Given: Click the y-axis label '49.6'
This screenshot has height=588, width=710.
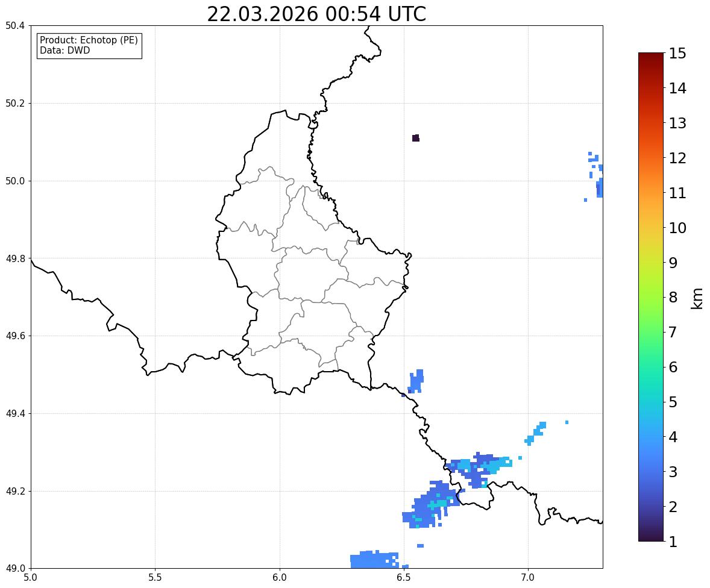Looking at the screenshot, I should (15, 336).
